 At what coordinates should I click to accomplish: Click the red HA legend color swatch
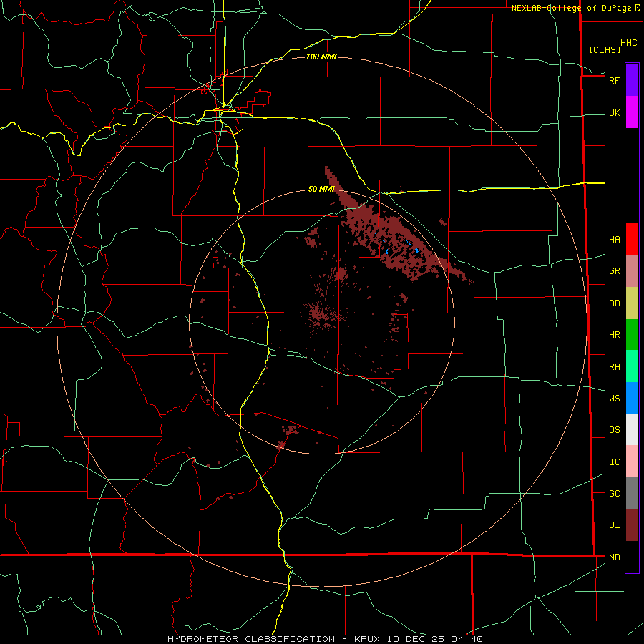click(x=632, y=239)
